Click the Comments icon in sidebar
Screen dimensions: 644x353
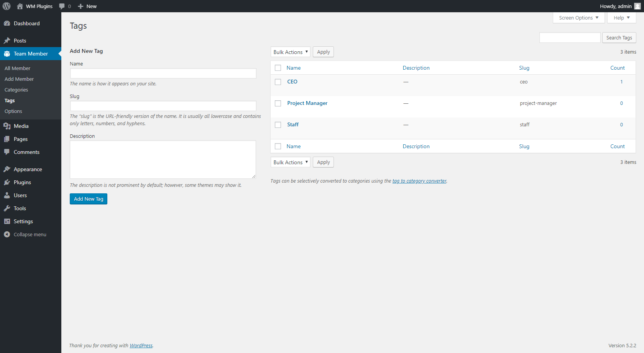click(x=7, y=152)
